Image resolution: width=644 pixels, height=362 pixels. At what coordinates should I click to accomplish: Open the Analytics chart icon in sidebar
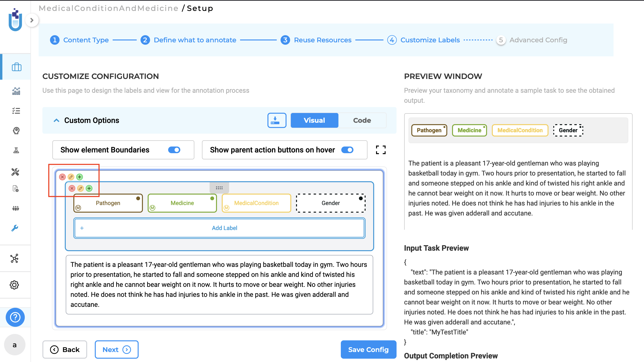[16, 91]
